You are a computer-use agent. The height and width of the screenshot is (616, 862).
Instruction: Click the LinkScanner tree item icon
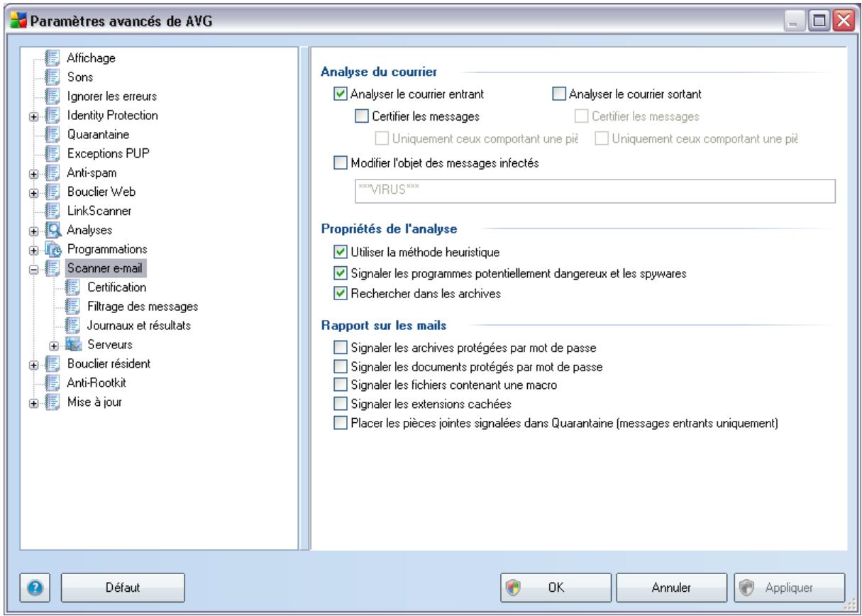51,210
